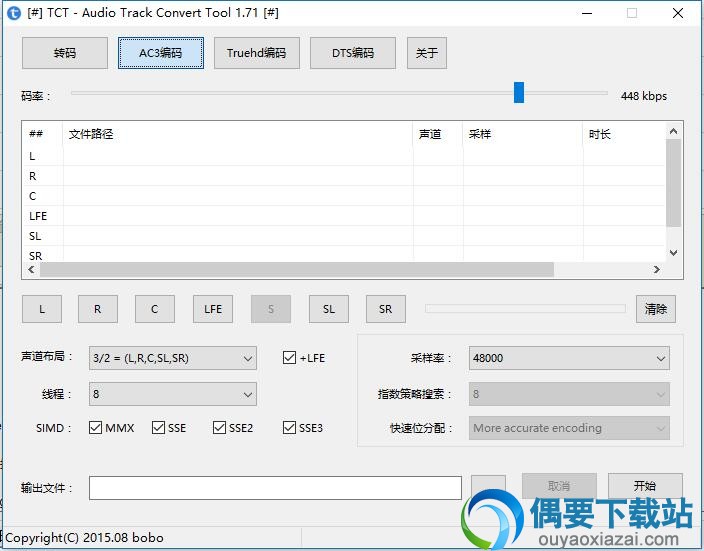Click the 文件路径 column header
Image resolution: width=704 pixels, height=551 pixels.
click(238, 134)
